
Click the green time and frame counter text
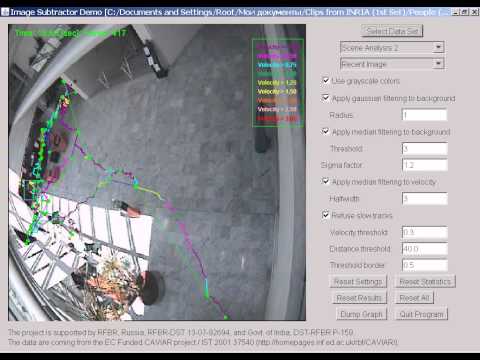(71, 33)
